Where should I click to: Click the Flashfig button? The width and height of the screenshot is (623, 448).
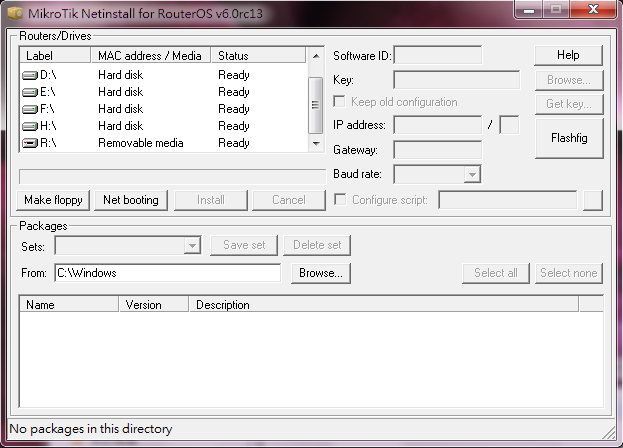tap(569, 138)
